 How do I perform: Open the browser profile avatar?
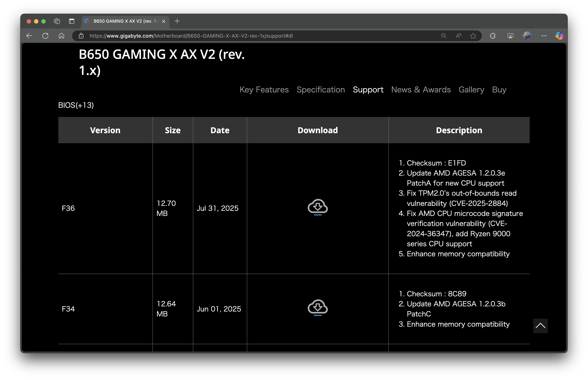click(x=527, y=36)
